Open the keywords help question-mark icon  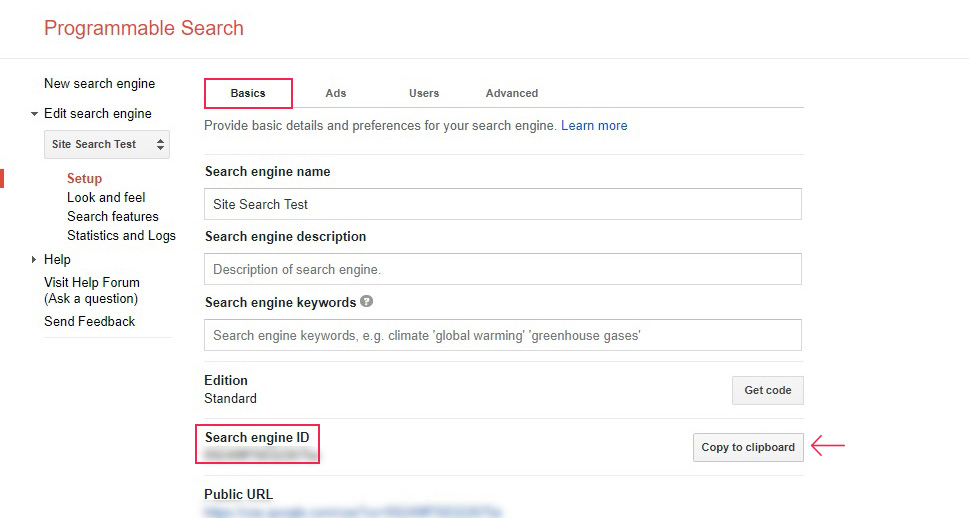tap(366, 301)
